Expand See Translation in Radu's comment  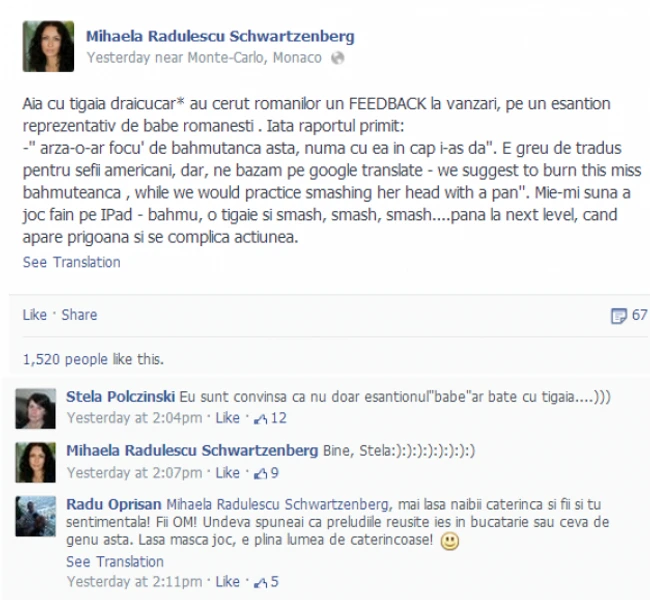(115, 561)
